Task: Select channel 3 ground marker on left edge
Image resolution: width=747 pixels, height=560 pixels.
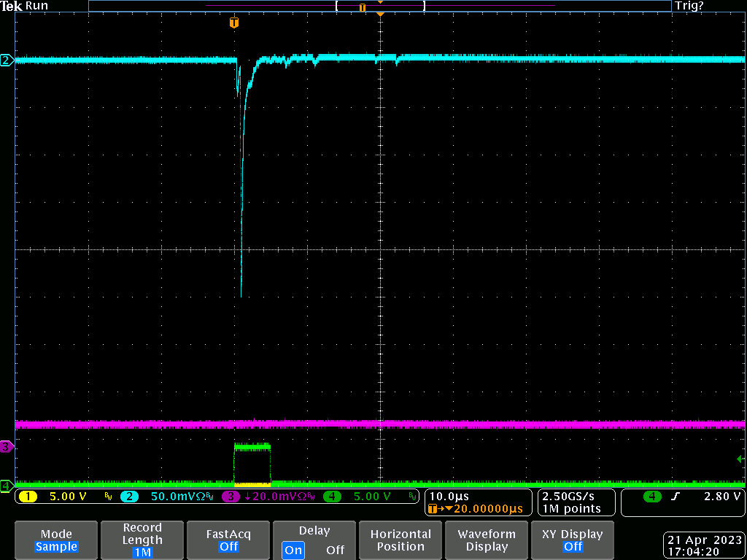Action: pos(7,446)
